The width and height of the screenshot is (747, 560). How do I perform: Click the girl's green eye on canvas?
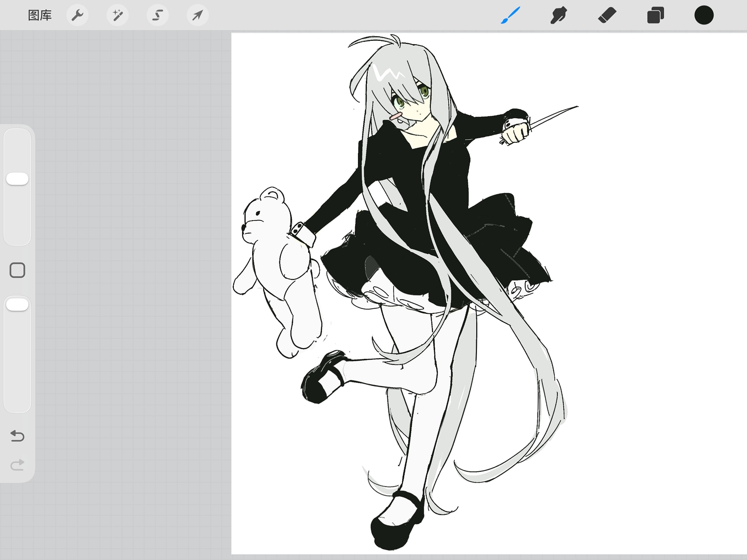(x=400, y=102)
